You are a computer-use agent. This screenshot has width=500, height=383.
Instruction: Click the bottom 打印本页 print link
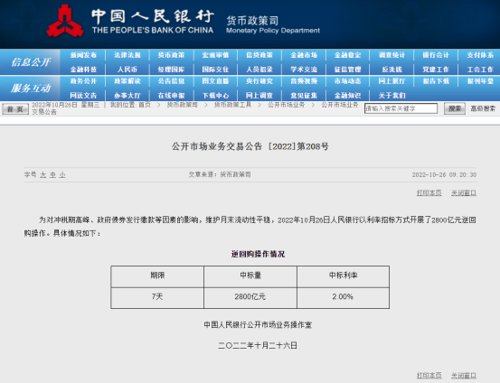[429, 375]
